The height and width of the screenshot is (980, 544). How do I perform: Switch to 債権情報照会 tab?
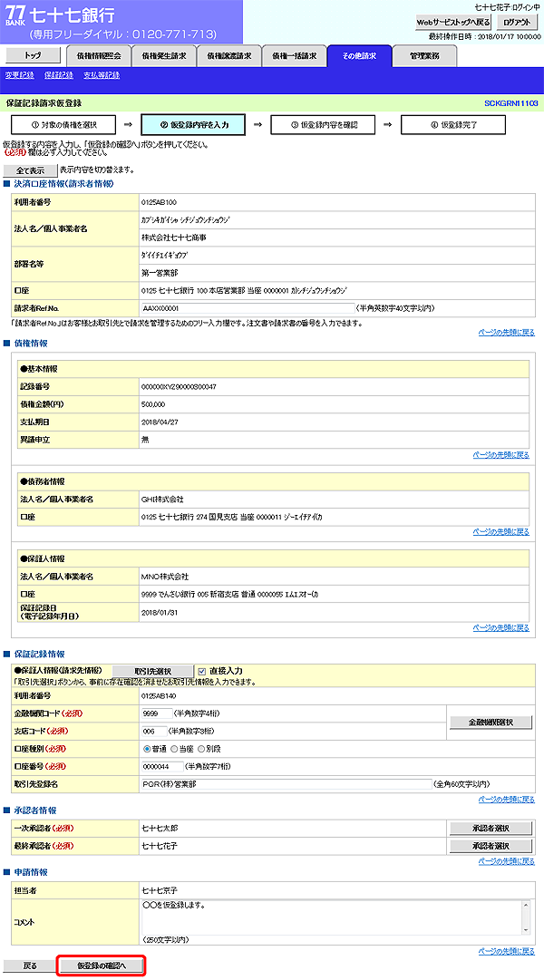99,56
